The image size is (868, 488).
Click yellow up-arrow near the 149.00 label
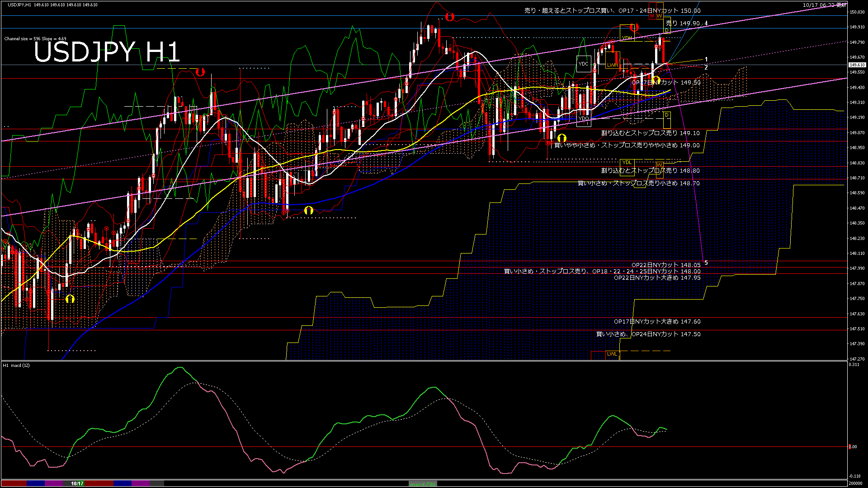coord(561,138)
